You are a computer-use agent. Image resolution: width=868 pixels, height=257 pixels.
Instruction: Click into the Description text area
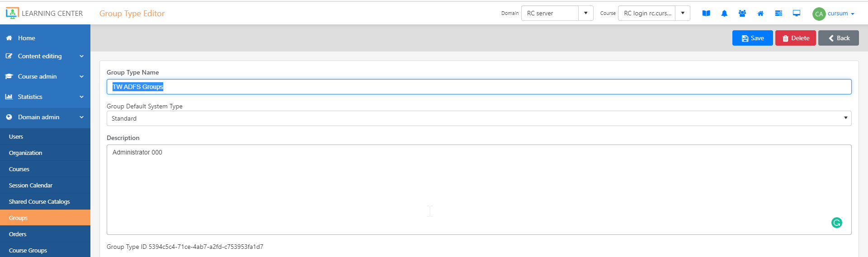479,190
